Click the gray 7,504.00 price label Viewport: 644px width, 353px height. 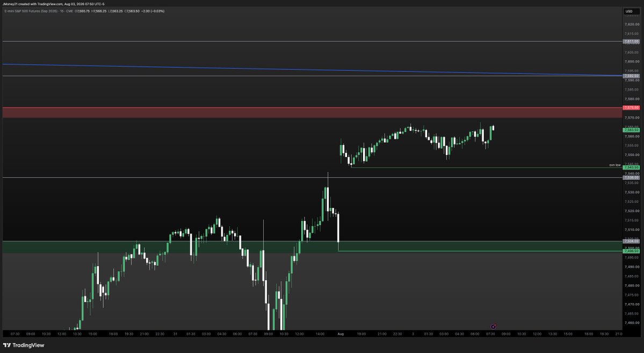pyautogui.click(x=631, y=241)
